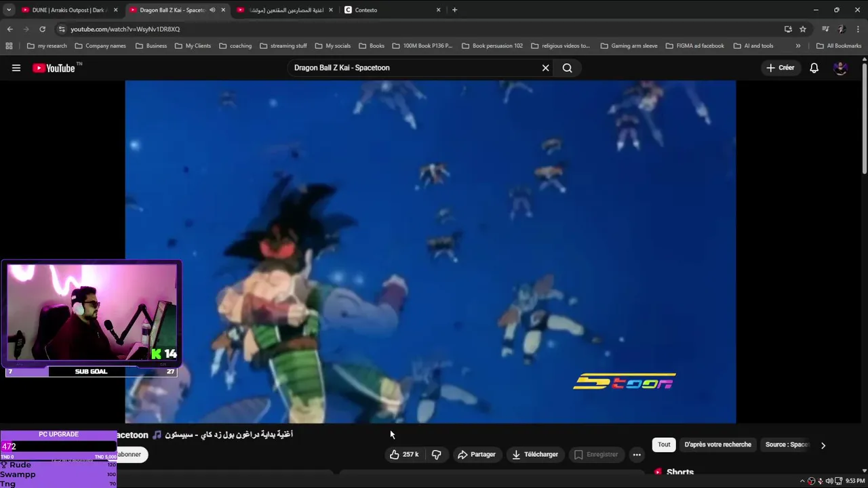Open Chrome three-dot menu
The height and width of the screenshot is (488, 868).
[x=859, y=29]
